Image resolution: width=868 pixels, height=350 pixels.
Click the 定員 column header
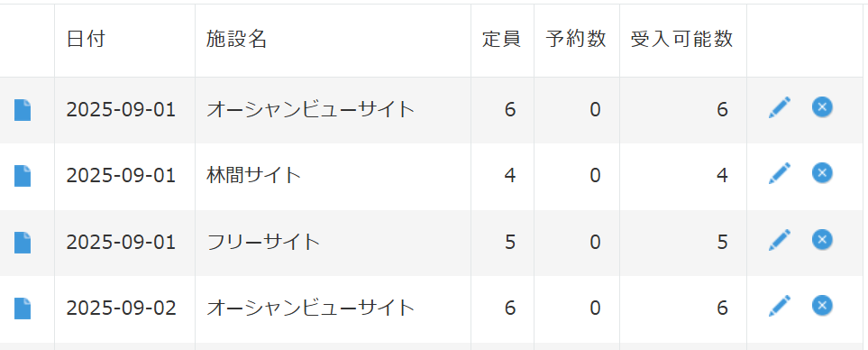tap(501, 40)
